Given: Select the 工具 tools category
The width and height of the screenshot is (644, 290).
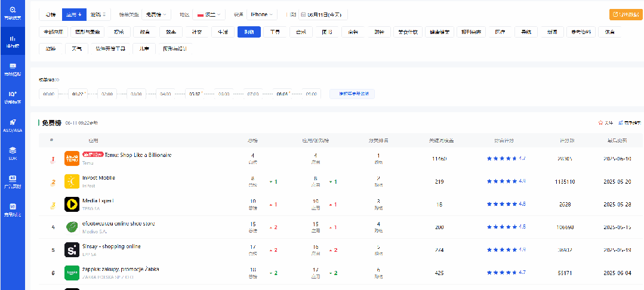Looking at the screenshot, I should click(275, 32).
